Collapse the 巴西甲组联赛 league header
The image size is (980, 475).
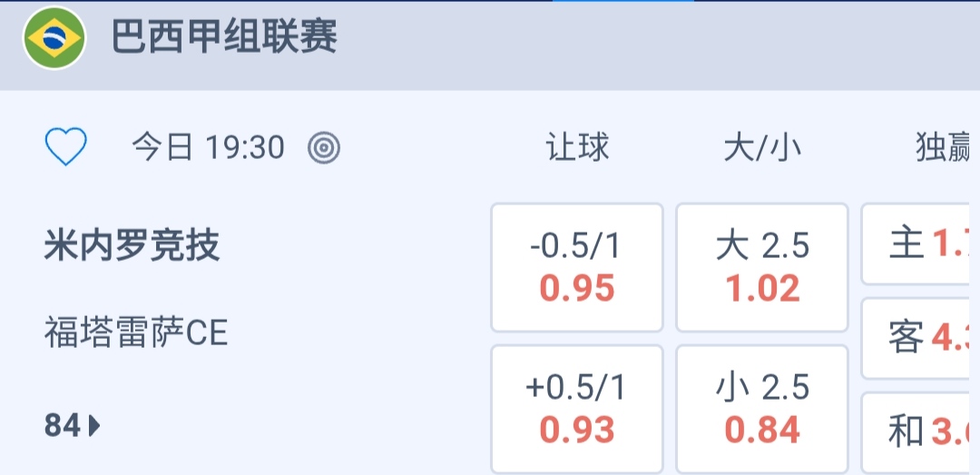coord(635,41)
